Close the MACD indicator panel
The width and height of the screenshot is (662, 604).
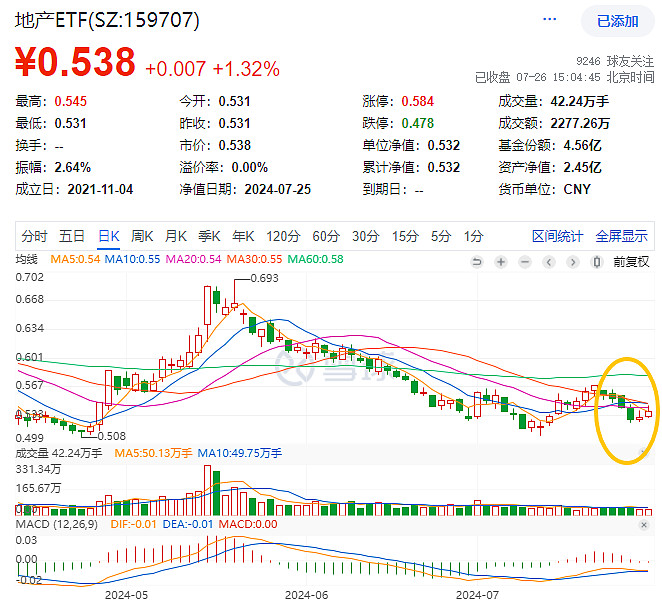644,525
